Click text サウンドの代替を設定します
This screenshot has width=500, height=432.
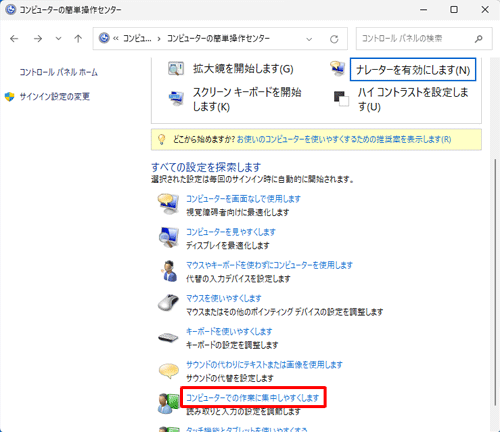pos(230,378)
